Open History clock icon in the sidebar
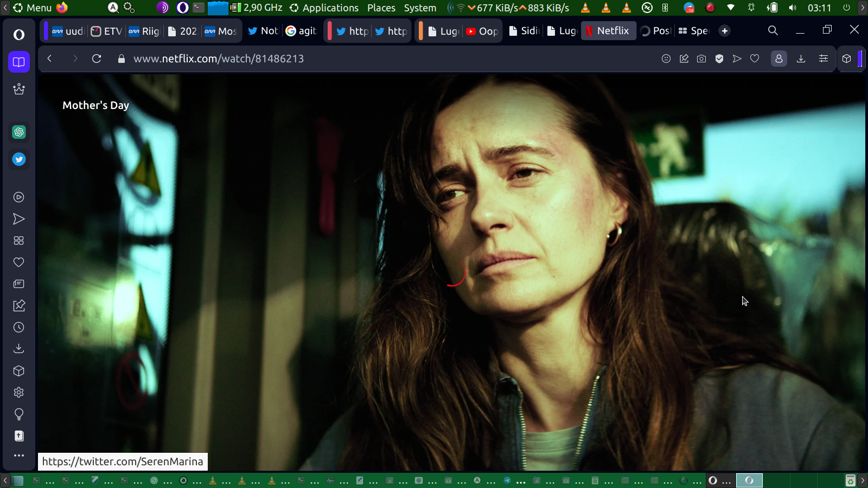Image resolution: width=868 pixels, height=488 pixels. 19,328
